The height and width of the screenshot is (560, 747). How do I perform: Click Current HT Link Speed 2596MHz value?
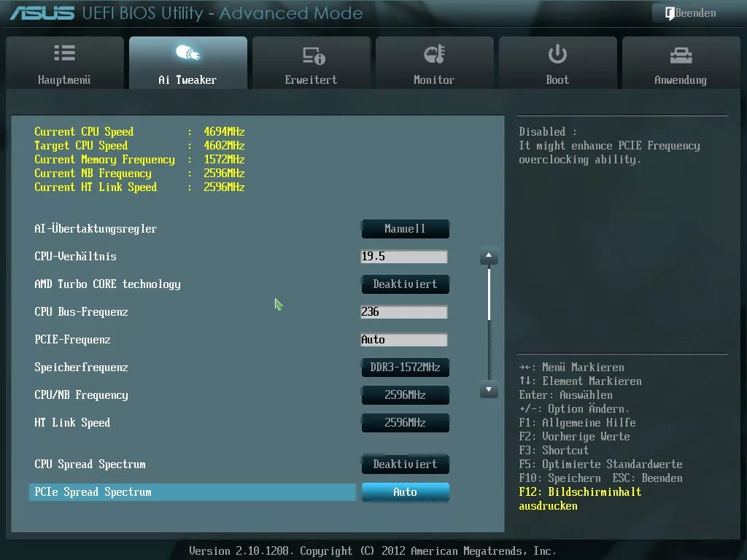(x=224, y=187)
